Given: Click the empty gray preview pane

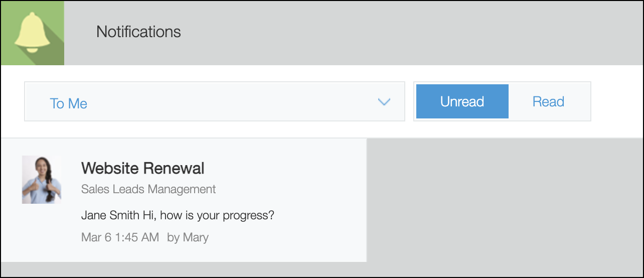Looking at the screenshot, I should pos(504,201).
